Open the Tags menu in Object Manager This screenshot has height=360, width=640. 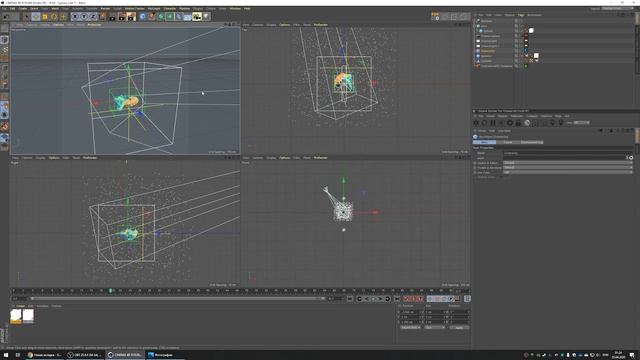click(x=521, y=15)
